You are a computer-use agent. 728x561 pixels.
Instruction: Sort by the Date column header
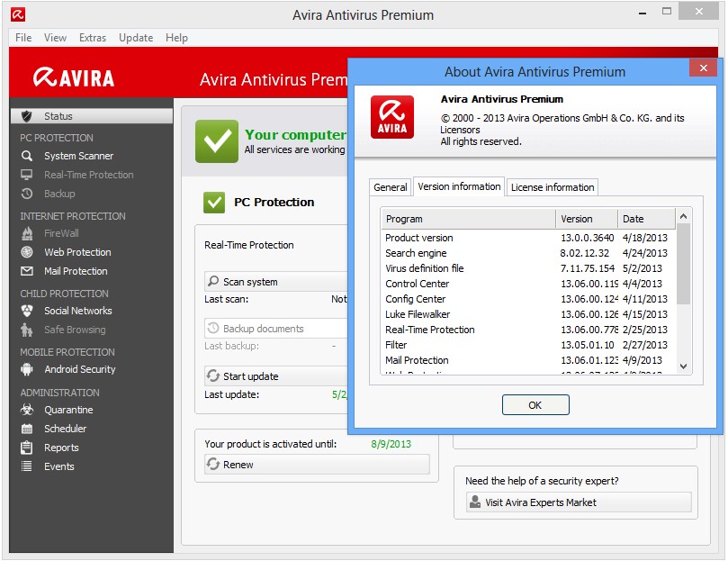pos(646,219)
